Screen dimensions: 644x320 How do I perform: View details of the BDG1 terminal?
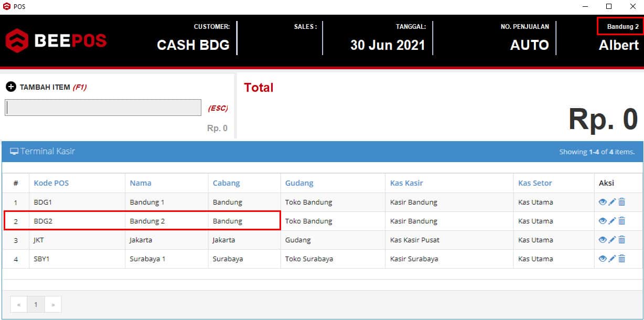click(x=603, y=202)
